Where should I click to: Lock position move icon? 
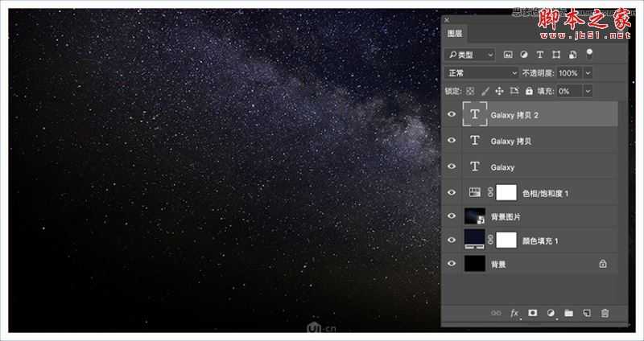coord(499,91)
